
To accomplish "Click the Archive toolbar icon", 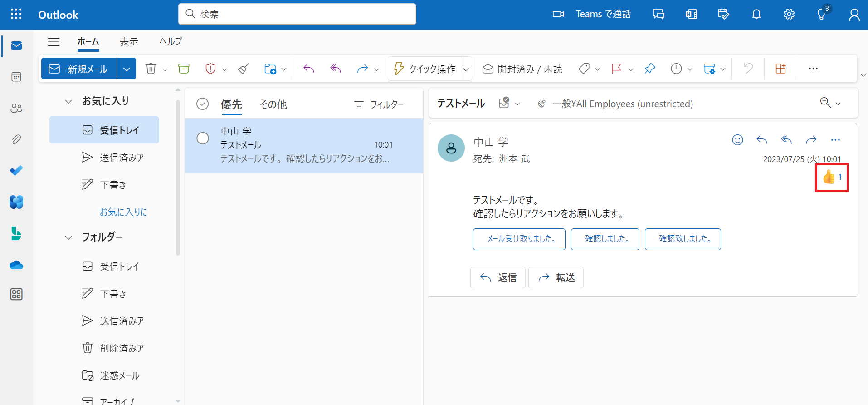I will [184, 69].
